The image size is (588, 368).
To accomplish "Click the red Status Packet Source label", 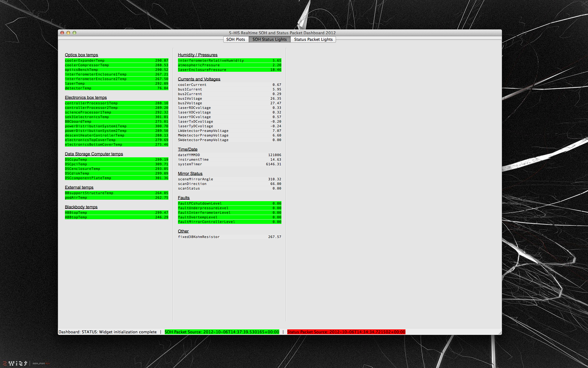I will pos(346,332).
